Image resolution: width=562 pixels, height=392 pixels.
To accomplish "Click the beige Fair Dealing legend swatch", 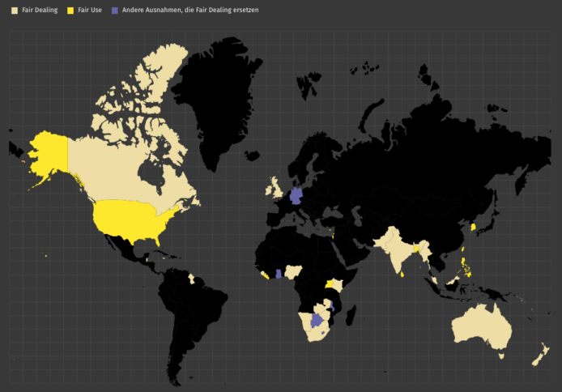I will [14, 10].
